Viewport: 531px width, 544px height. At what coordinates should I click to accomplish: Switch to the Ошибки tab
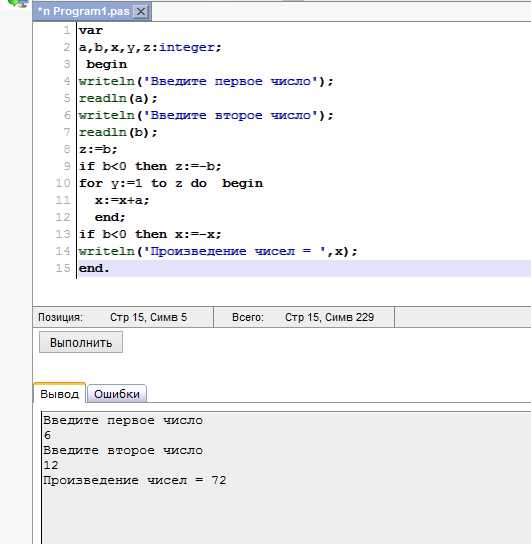(117, 394)
